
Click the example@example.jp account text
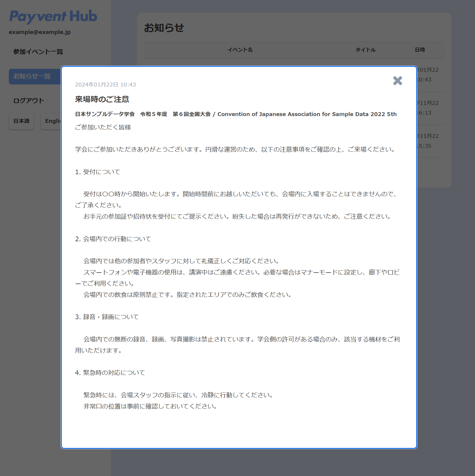click(x=40, y=32)
